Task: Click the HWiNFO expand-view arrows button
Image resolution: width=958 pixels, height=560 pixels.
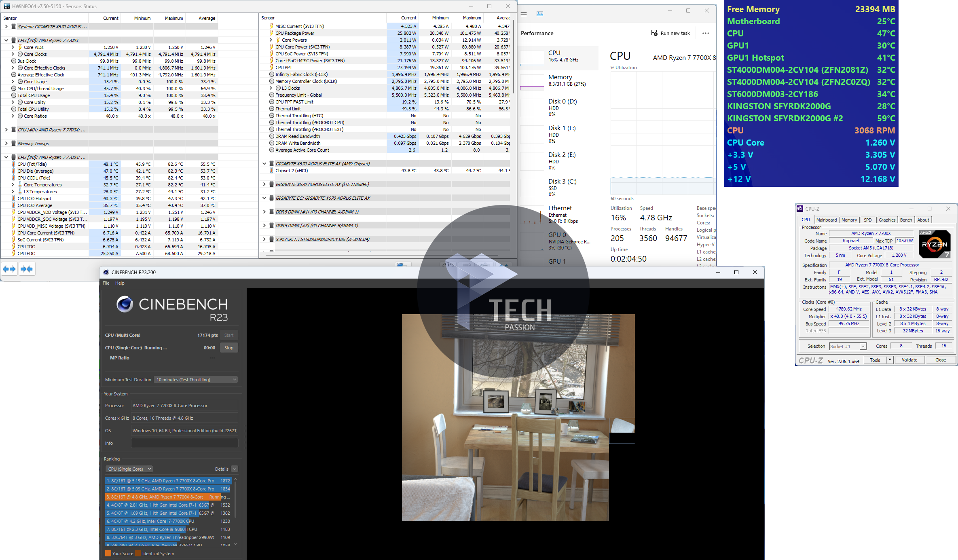Action: (9, 269)
